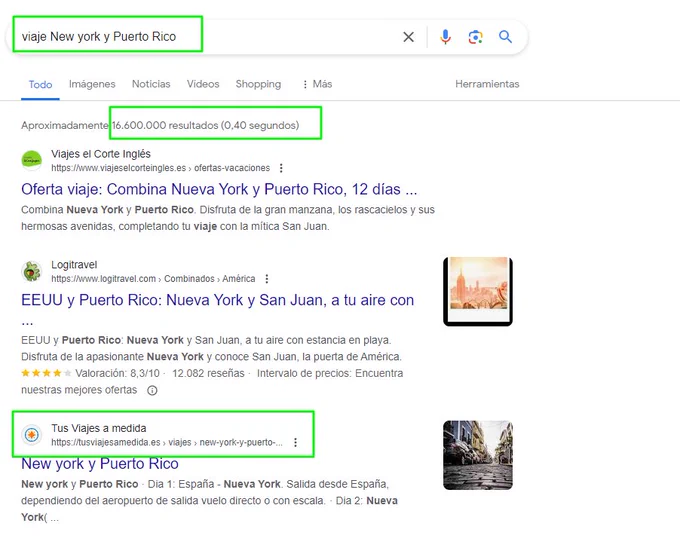Switch to the Shopping tab
Viewport: 680px width, 554px height.
coord(258,84)
